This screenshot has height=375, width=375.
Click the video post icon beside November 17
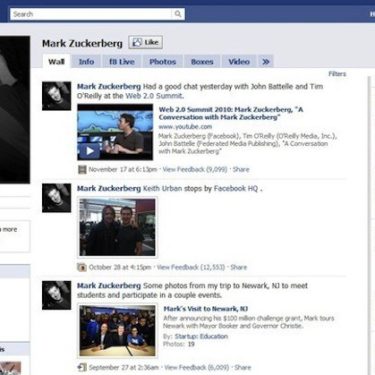(x=82, y=169)
